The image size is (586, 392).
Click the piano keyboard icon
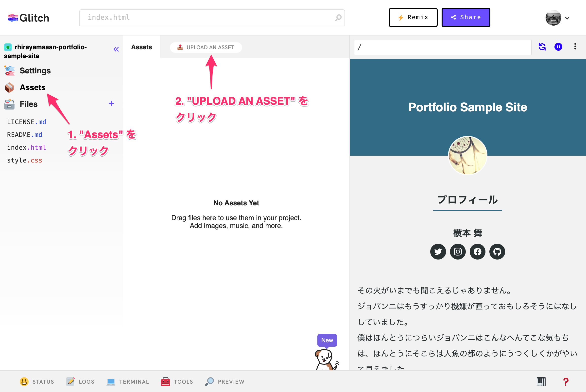(x=541, y=381)
